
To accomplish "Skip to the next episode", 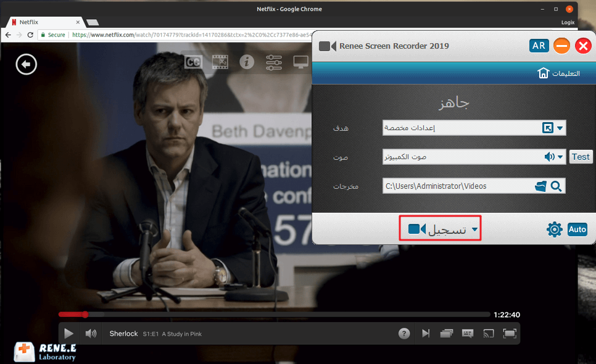I will coord(426,334).
